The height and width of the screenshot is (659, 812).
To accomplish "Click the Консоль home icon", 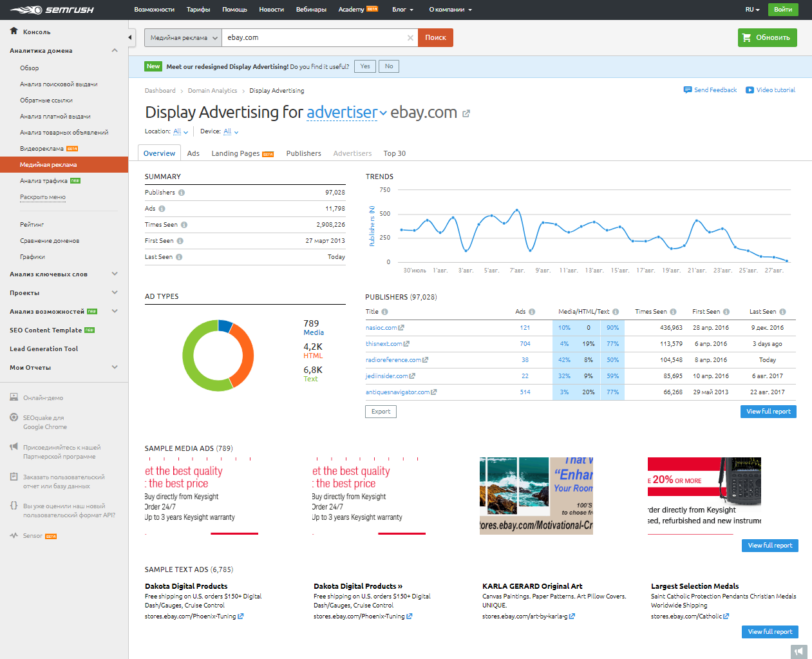I will 14,31.
